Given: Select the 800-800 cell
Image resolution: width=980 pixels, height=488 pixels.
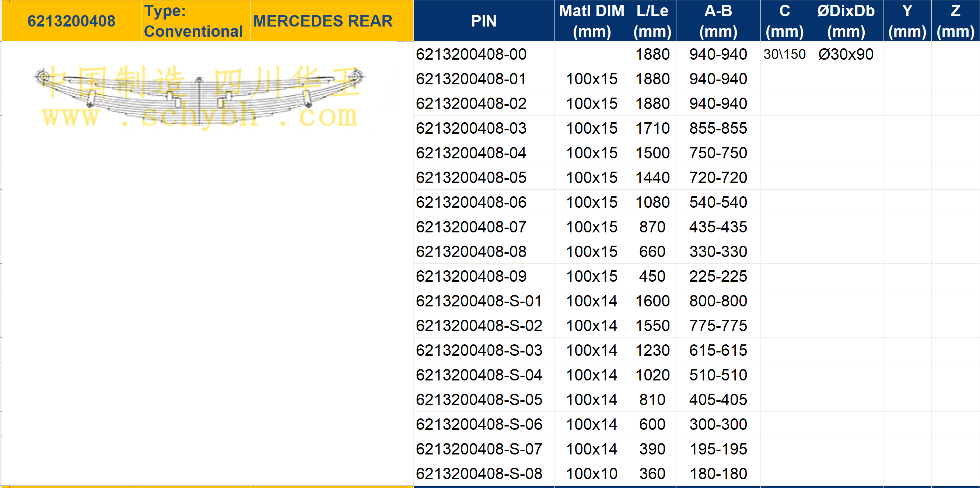Looking at the screenshot, I should (718, 301).
